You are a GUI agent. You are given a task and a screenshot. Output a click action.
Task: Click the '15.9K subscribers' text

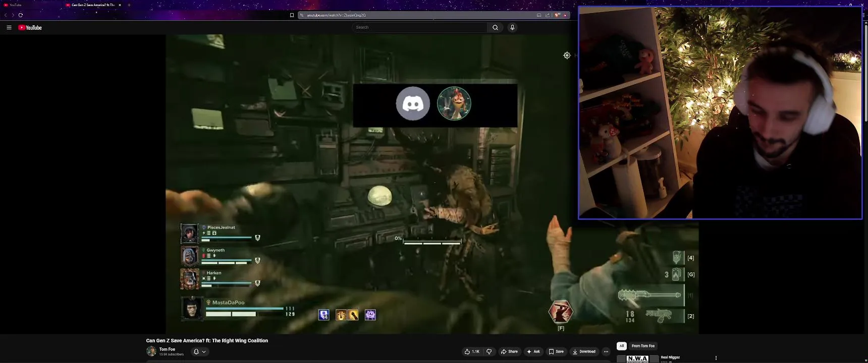tap(172, 354)
